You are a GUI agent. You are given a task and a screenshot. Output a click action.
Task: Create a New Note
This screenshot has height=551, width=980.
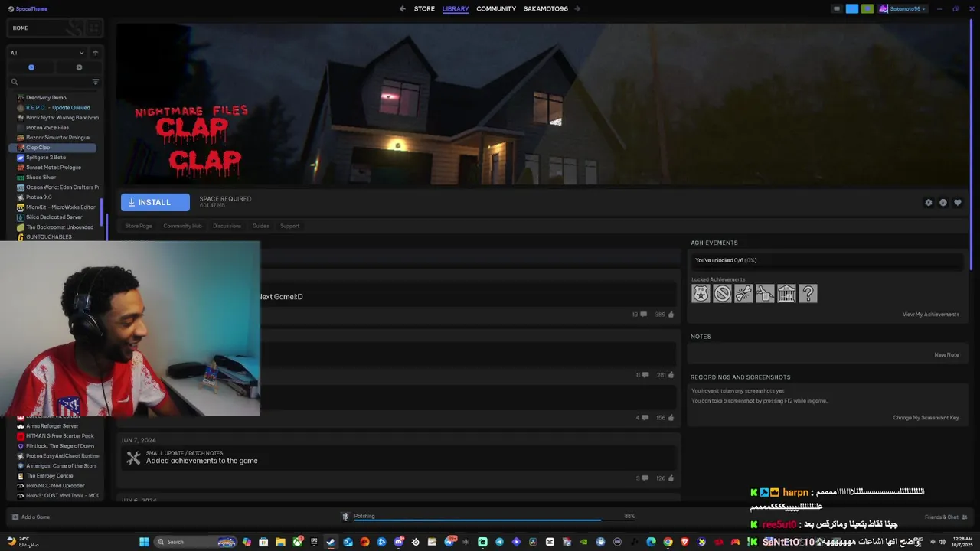point(946,355)
